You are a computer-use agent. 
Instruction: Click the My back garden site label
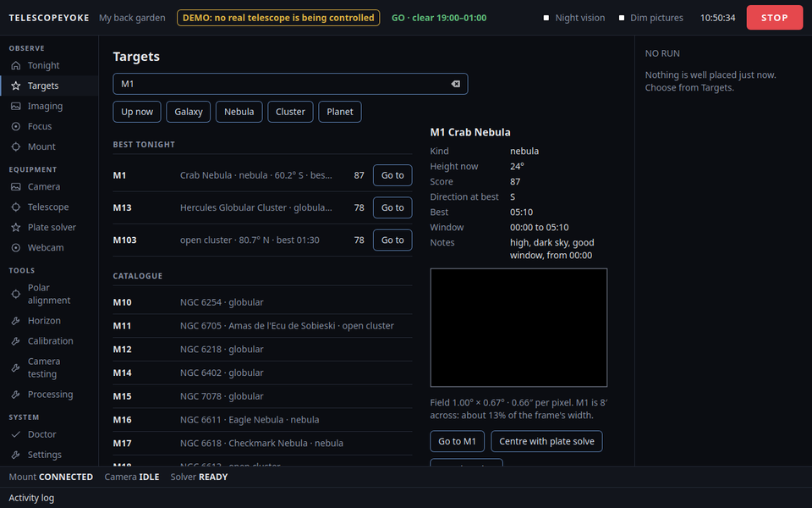tap(132, 18)
